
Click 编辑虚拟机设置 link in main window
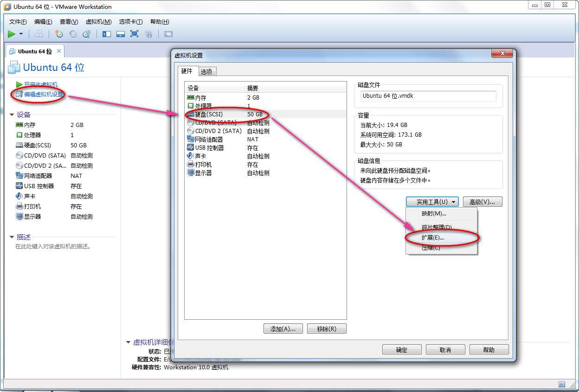click(44, 95)
